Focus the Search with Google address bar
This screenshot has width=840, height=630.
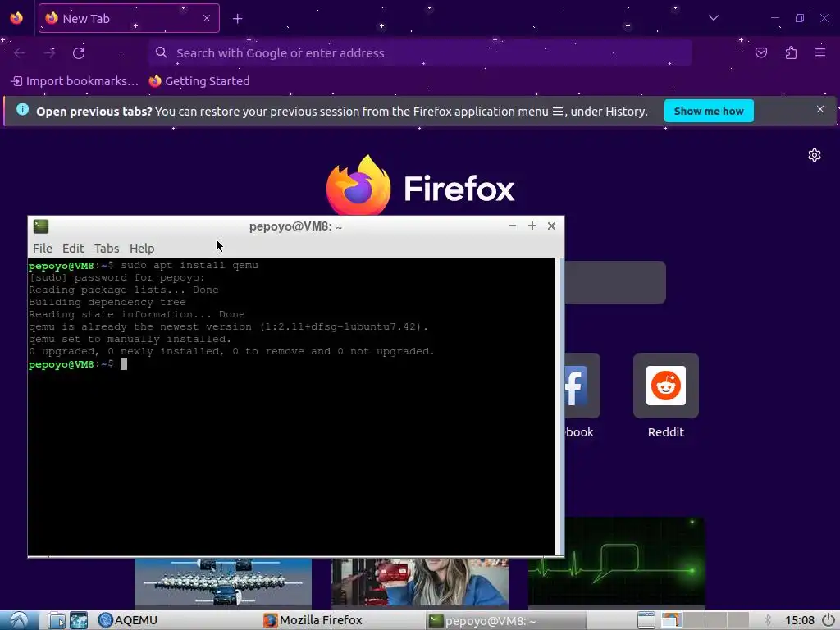420,53
